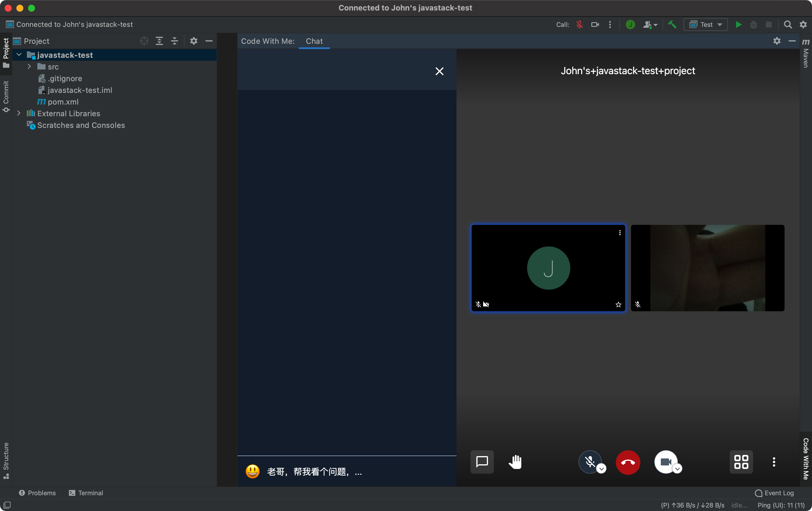Select pom.xml in project tree
812x511 pixels.
point(63,102)
